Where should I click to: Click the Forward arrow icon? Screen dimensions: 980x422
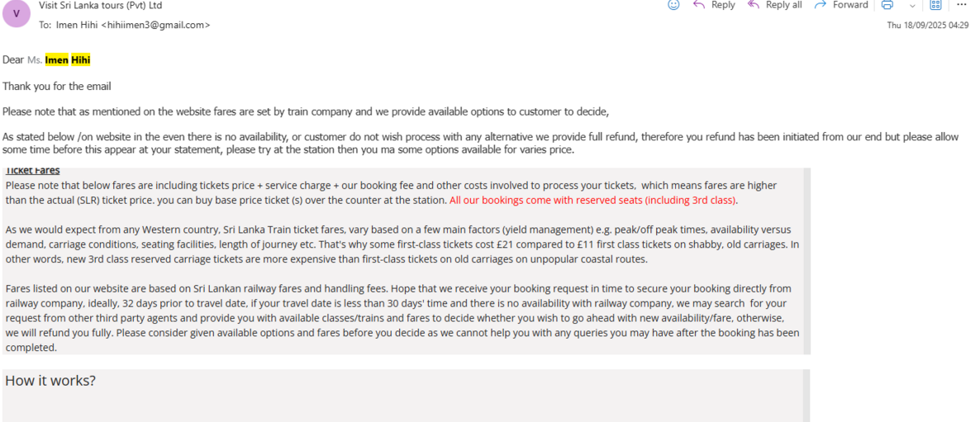(x=821, y=5)
